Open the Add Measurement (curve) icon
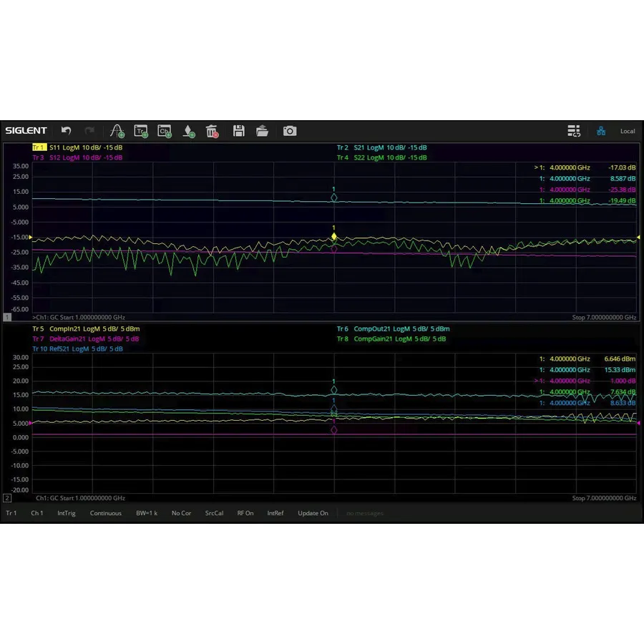Viewport: 644px width, 644px height. tap(117, 131)
